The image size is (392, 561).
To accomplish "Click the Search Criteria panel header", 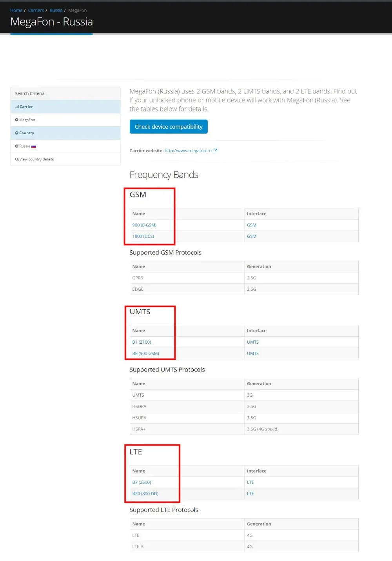I will 65,94.
